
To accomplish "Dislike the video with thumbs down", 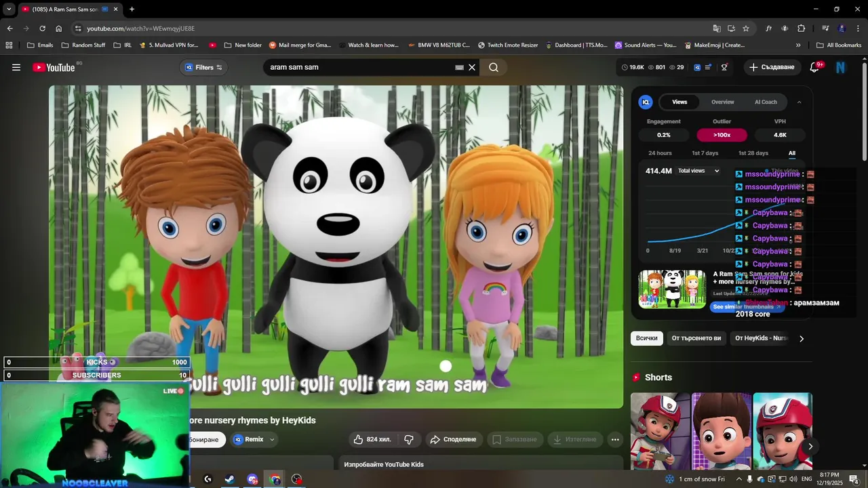I will pos(409,439).
